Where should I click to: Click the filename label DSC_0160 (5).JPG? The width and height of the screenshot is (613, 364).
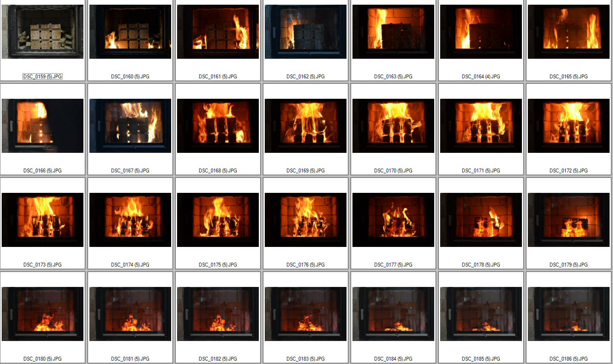click(130, 77)
